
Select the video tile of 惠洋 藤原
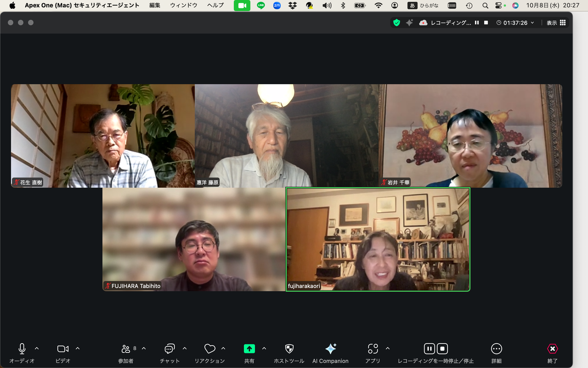point(287,136)
